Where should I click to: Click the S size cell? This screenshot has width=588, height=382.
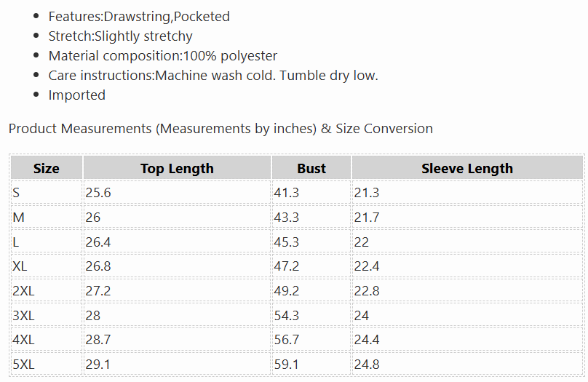click(47, 193)
